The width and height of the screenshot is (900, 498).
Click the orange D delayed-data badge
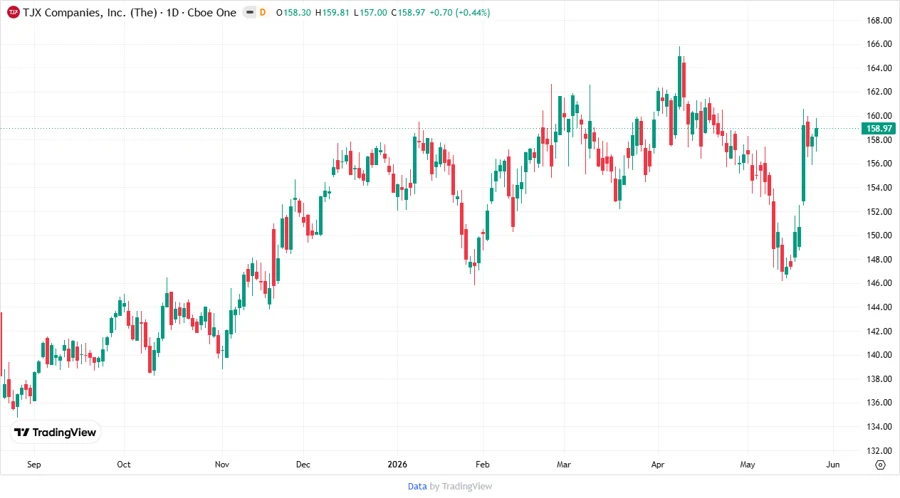point(263,12)
